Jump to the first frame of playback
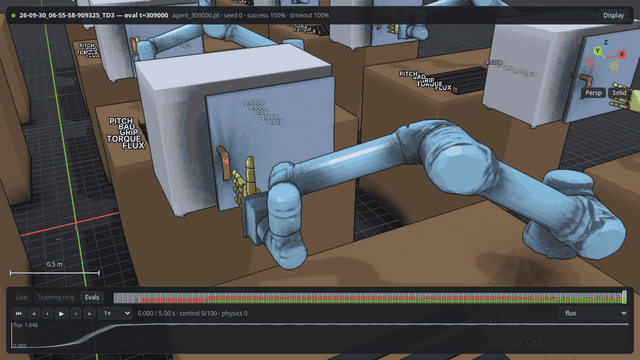The height and width of the screenshot is (360, 640). coord(19,313)
